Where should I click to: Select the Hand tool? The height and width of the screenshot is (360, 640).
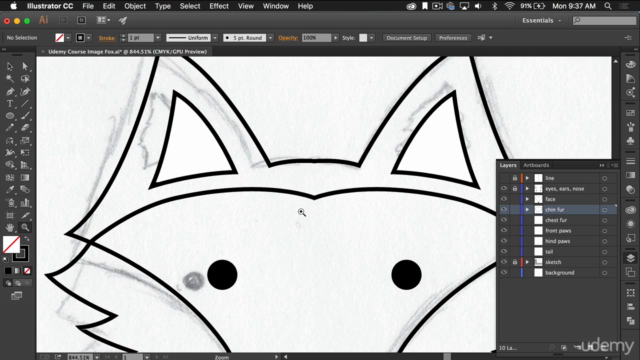pyautogui.click(x=10, y=227)
